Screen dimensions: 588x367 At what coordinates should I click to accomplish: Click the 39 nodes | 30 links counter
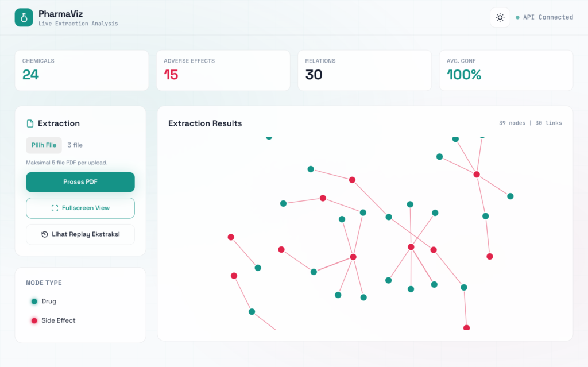[530, 123]
